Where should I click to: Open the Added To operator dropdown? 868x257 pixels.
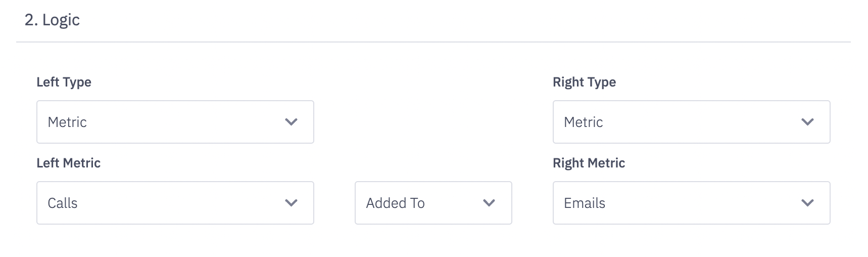tap(433, 203)
